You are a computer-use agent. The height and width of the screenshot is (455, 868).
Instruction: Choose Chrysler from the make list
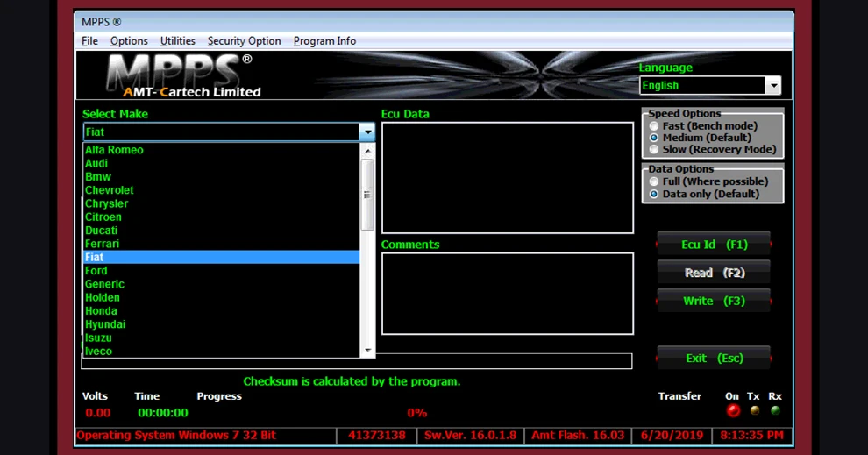pos(222,203)
